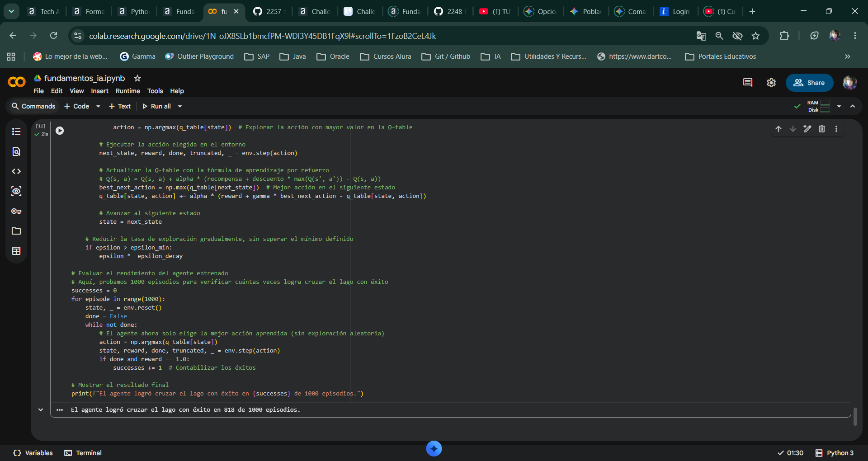The image size is (868, 461).
Task: Bookmark this page with the star
Action: coord(755,36)
